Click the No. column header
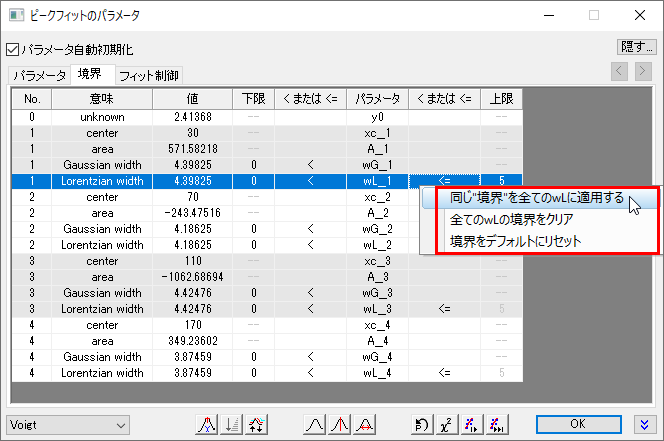 (x=32, y=99)
